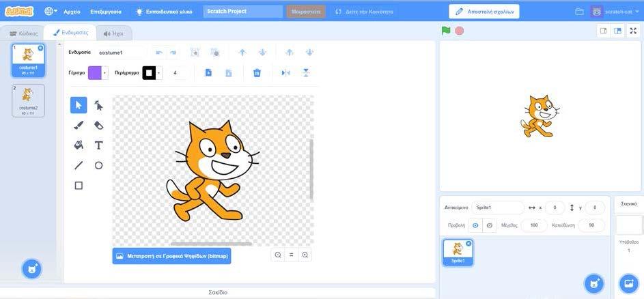Switch to the Ήχοι tab

(114, 33)
